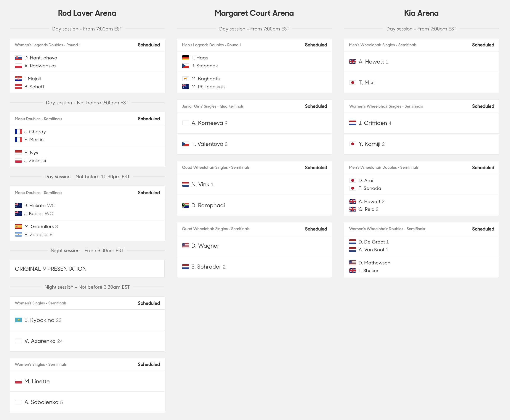Viewport: 510px width, 420px height.
Task: Select player J. Griffioen
Action: (373, 123)
